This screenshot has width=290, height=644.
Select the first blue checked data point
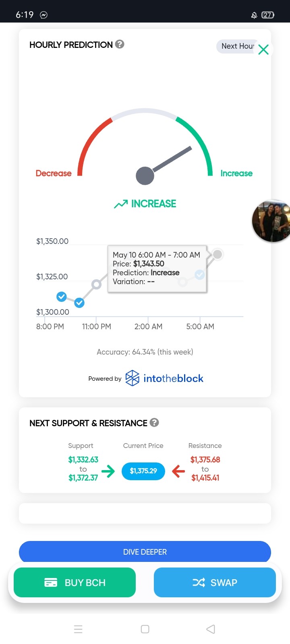pos(61,297)
